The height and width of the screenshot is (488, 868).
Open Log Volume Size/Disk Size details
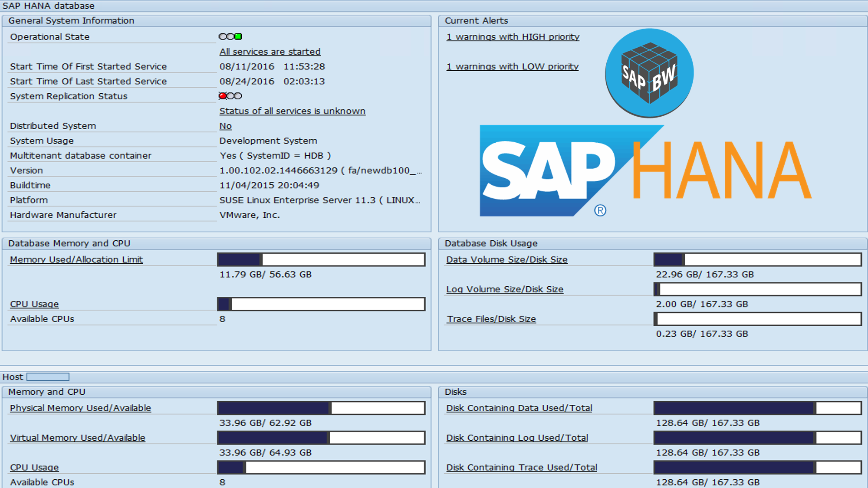pyautogui.click(x=504, y=289)
